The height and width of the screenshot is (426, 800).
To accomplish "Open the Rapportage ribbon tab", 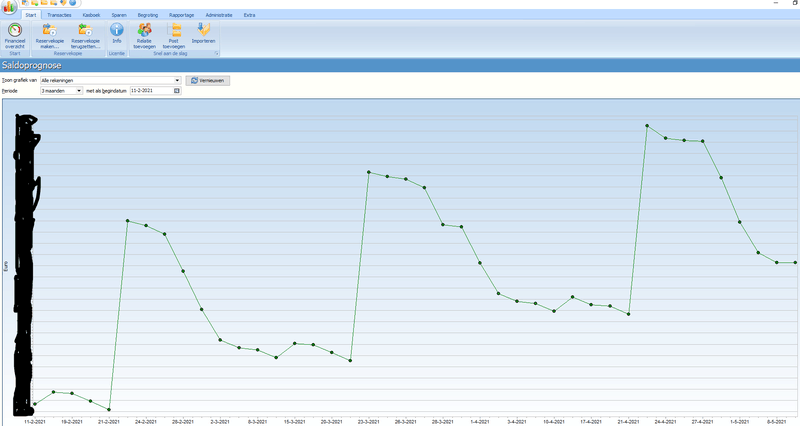I will pyautogui.click(x=182, y=15).
